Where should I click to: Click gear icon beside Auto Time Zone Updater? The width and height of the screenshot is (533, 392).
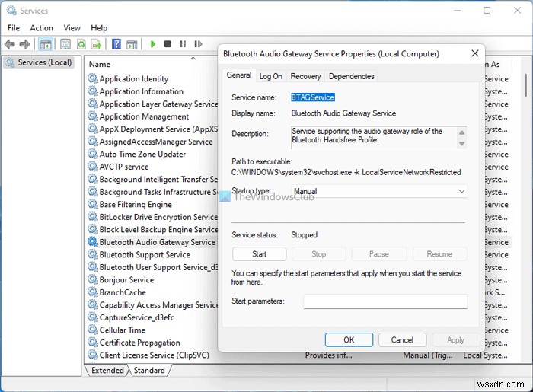pyautogui.click(x=92, y=154)
